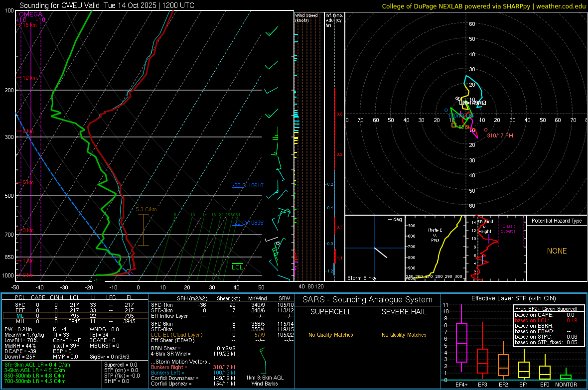This screenshot has height=390, width=588.
Task: Click the Bunkers Left storm motion row
Action: (193, 373)
